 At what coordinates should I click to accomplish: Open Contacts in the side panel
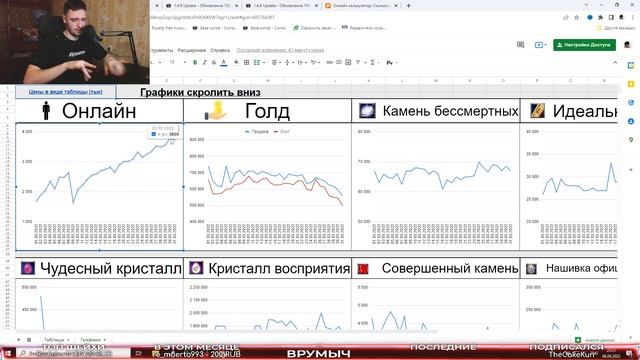tap(631, 122)
